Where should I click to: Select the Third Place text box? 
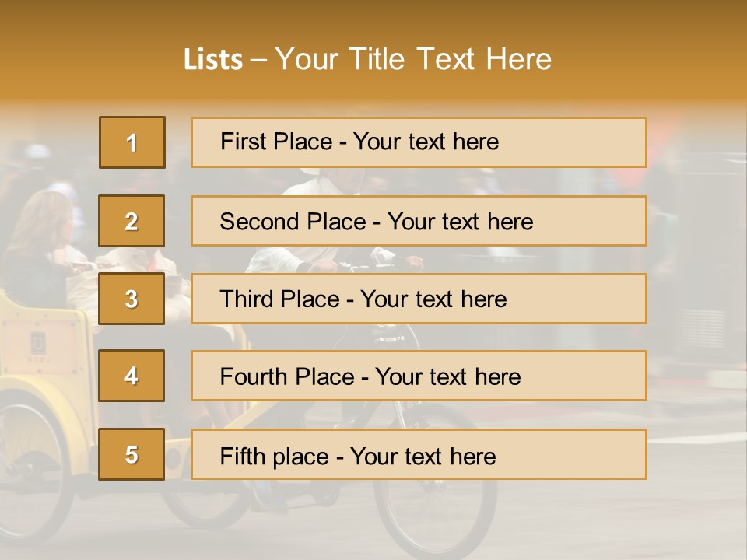(419, 299)
